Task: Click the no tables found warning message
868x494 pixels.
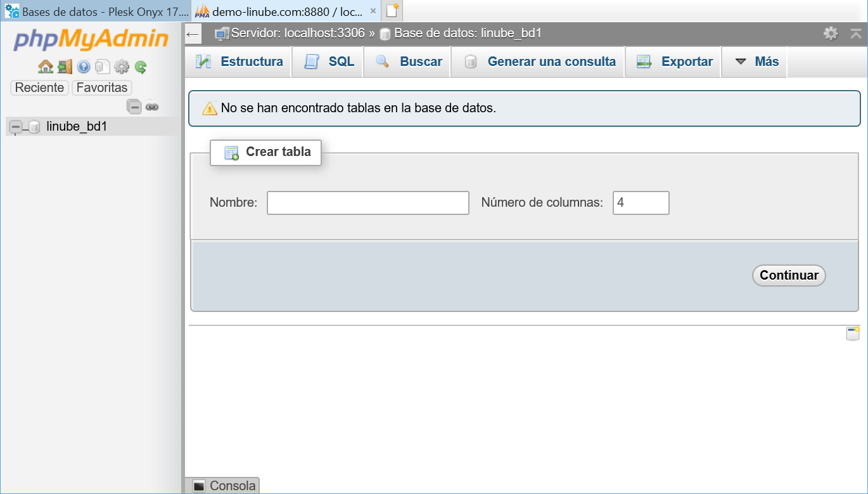Action: pos(525,108)
